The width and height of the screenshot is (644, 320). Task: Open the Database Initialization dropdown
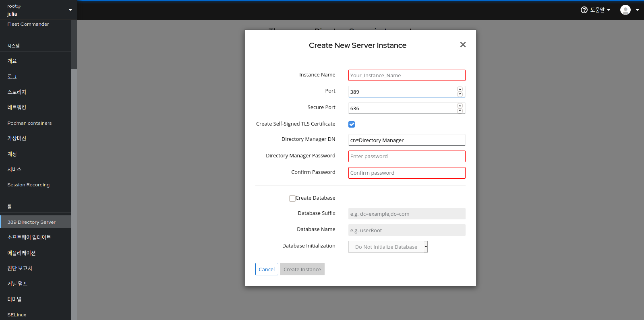click(x=388, y=247)
